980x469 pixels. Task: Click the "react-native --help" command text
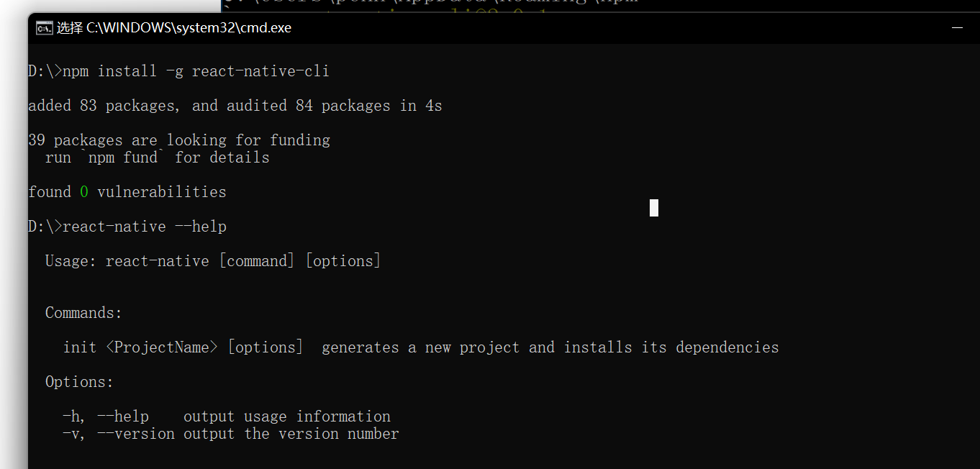pos(145,227)
